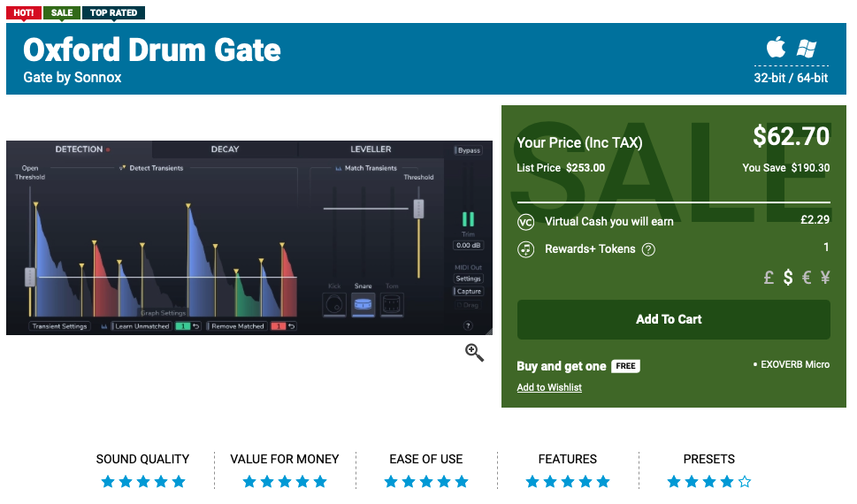Toggle Learn Unmatched button
This screenshot has height=504, width=857.
[x=142, y=326]
